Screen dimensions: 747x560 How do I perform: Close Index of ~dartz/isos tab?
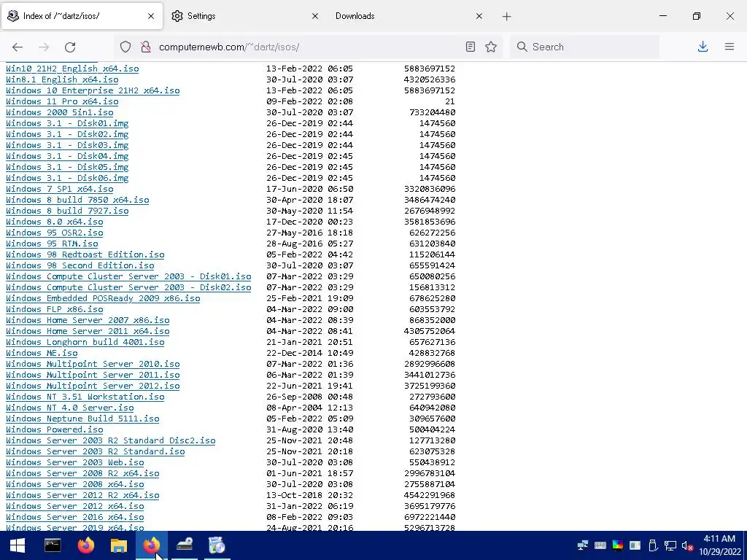pyautogui.click(x=151, y=16)
